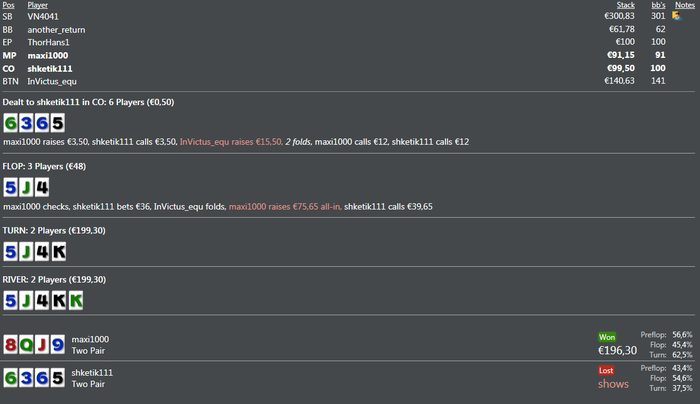Click the green Won badge
700x404 pixels.
tap(608, 337)
